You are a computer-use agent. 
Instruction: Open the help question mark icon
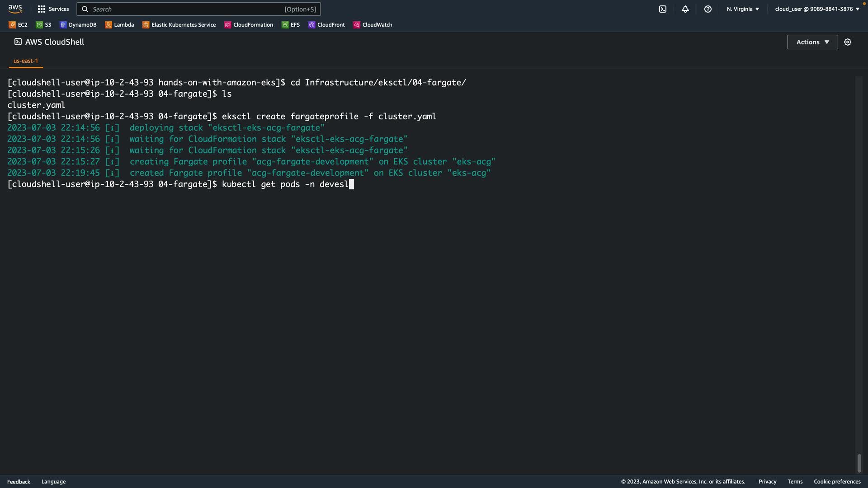point(708,9)
